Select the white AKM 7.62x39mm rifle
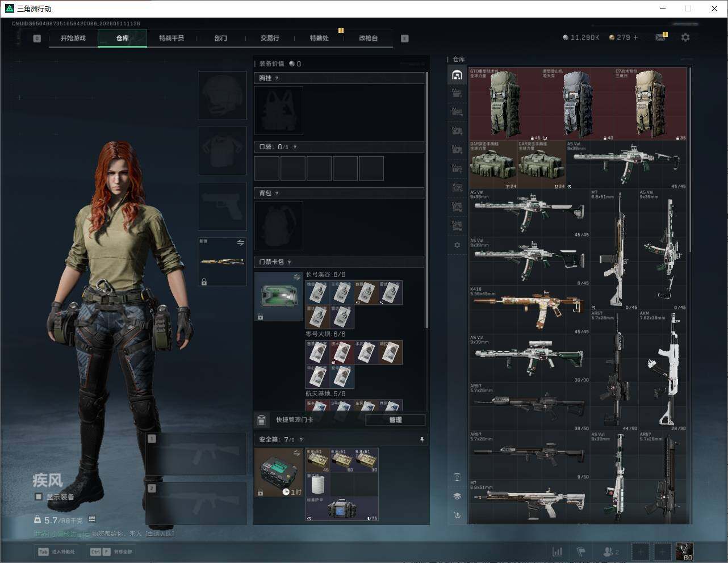Screen dimensions: 728x563 [x=663, y=371]
